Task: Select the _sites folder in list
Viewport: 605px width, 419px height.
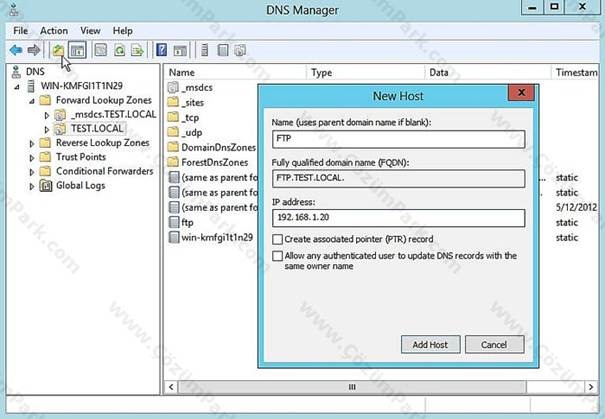Action: [193, 103]
